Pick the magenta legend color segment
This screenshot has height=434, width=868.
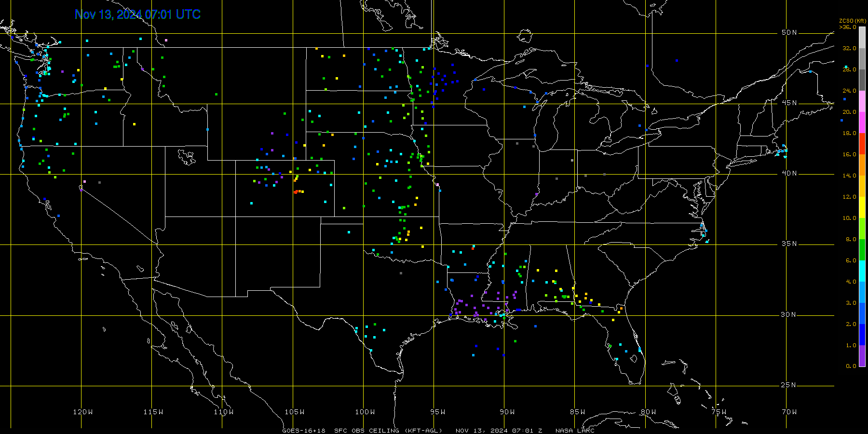pos(862,122)
